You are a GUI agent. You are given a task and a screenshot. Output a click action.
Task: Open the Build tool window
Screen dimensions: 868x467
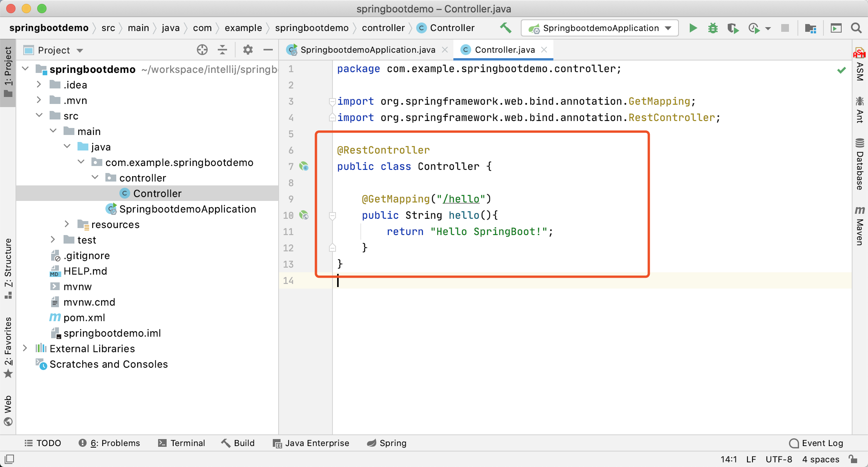tap(238, 443)
